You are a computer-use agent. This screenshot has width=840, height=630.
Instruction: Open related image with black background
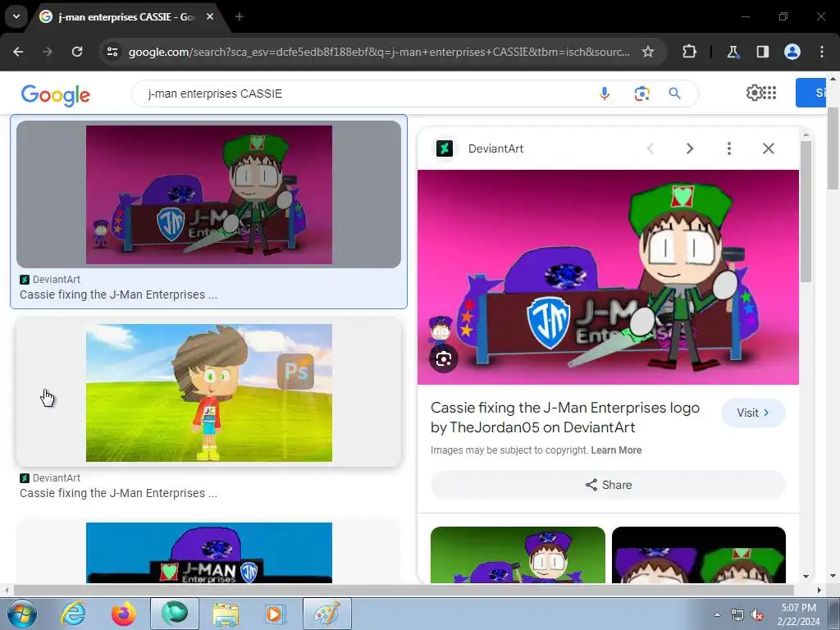pyautogui.click(x=699, y=555)
